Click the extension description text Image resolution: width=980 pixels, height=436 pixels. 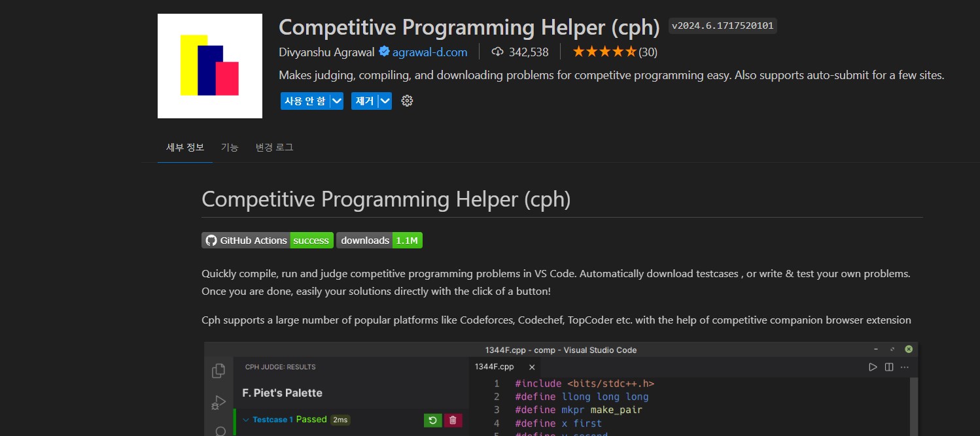coord(612,75)
